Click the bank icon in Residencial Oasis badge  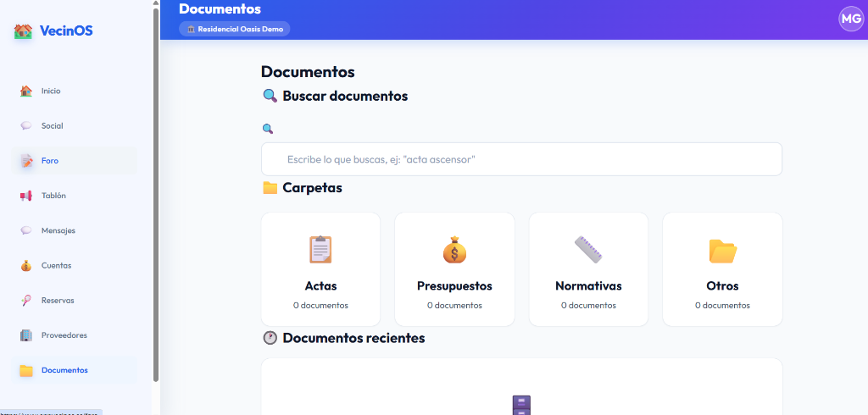pos(191,29)
